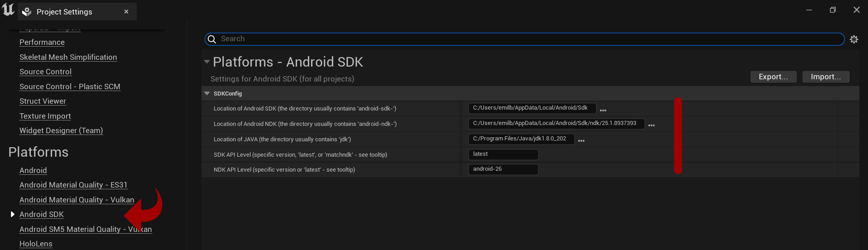Click the Location of Android SDK label
The height and width of the screenshot is (250, 868).
tap(305, 108)
